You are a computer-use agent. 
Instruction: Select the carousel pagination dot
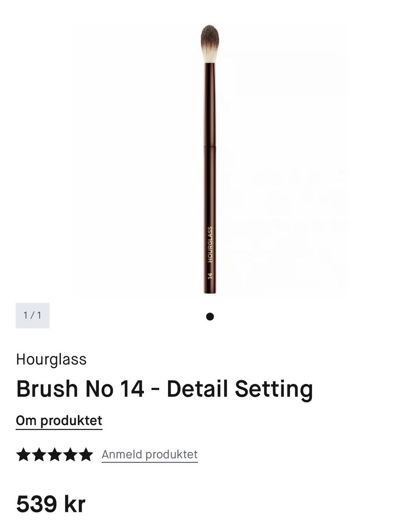pos(210,317)
